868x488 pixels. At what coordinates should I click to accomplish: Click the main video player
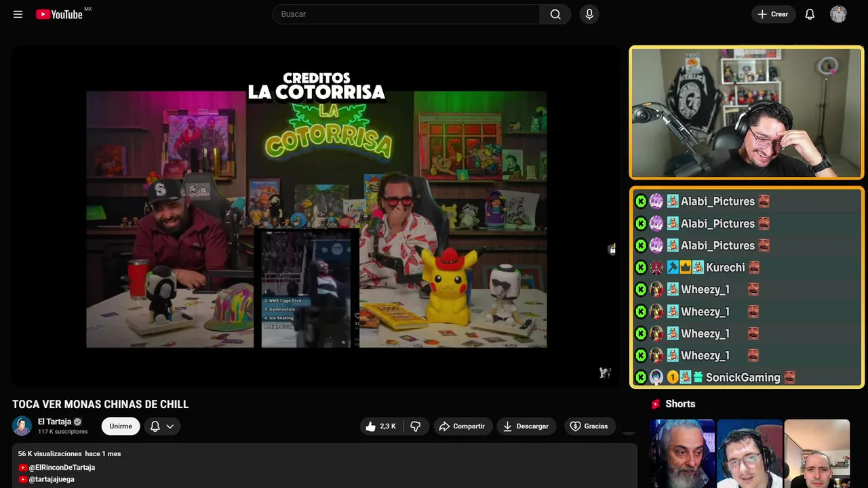click(x=315, y=217)
